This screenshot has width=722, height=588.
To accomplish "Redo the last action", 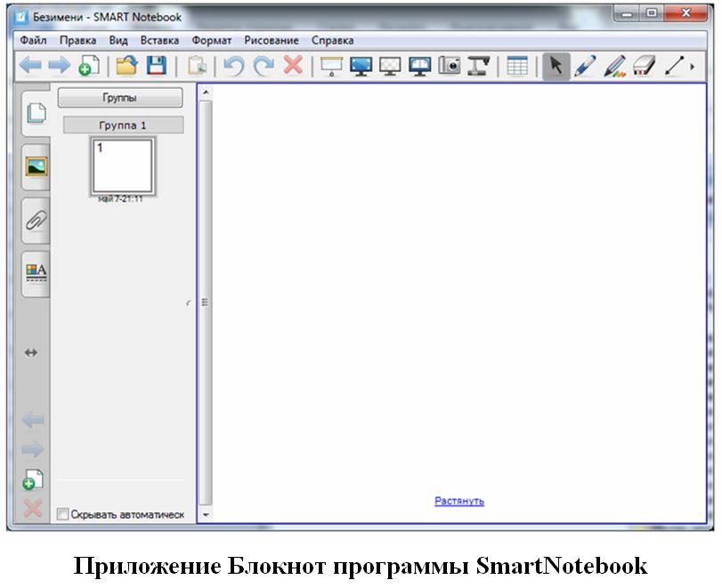I will (x=264, y=65).
